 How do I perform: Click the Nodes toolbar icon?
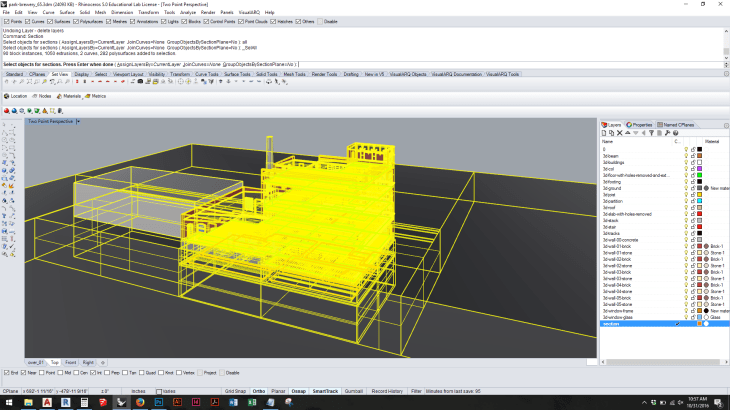(34, 96)
